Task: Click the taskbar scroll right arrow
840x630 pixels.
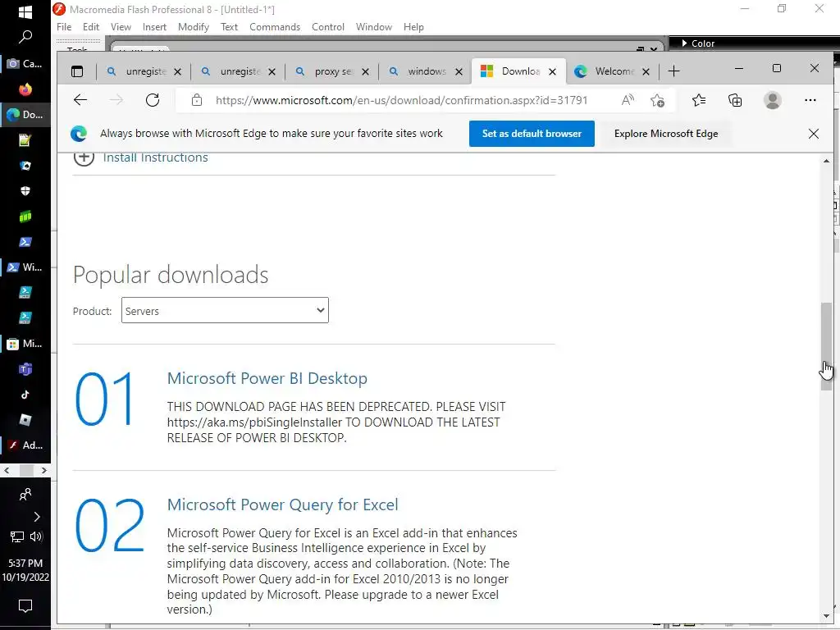Action: point(44,470)
